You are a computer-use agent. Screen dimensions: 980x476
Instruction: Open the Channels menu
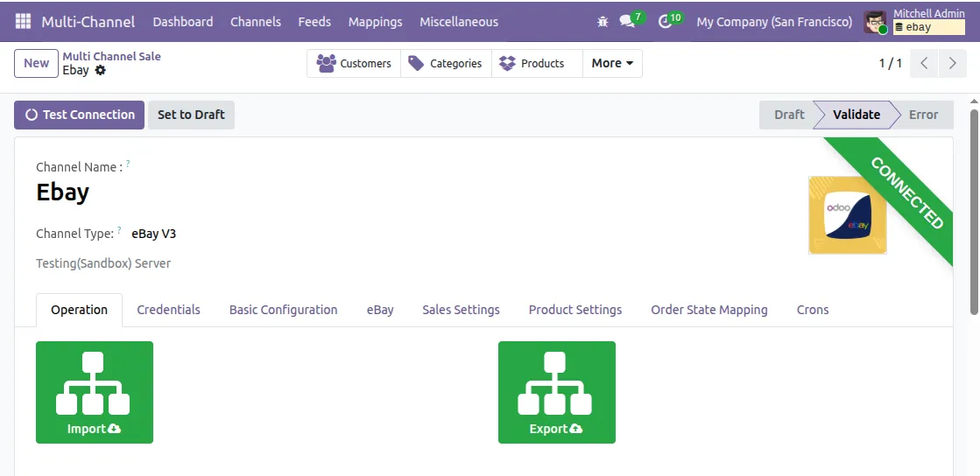[256, 22]
